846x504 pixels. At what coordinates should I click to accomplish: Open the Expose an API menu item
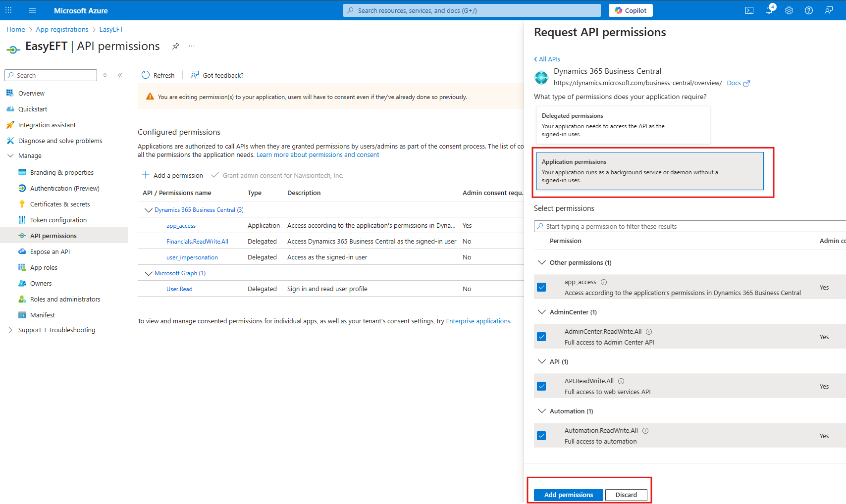point(50,252)
